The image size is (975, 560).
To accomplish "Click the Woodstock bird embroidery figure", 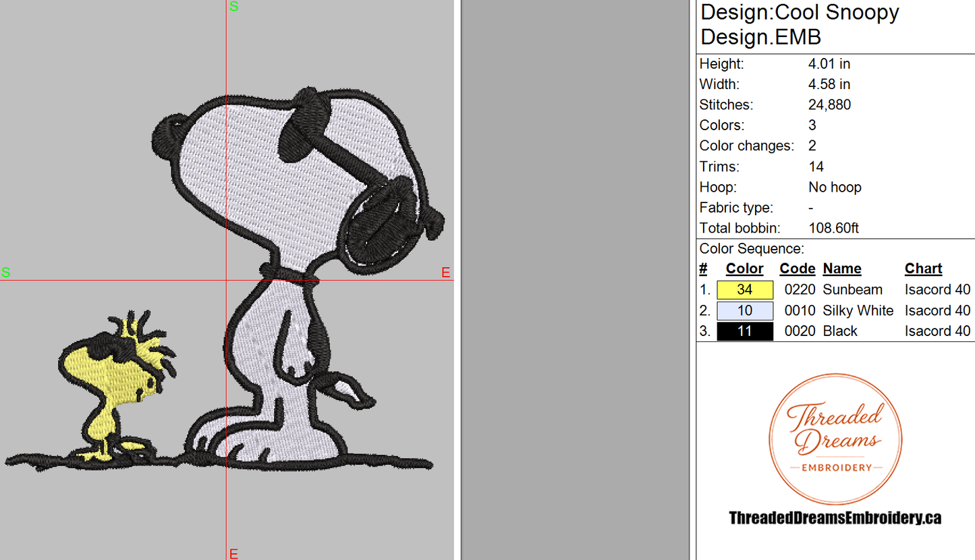I will [118, 387].
